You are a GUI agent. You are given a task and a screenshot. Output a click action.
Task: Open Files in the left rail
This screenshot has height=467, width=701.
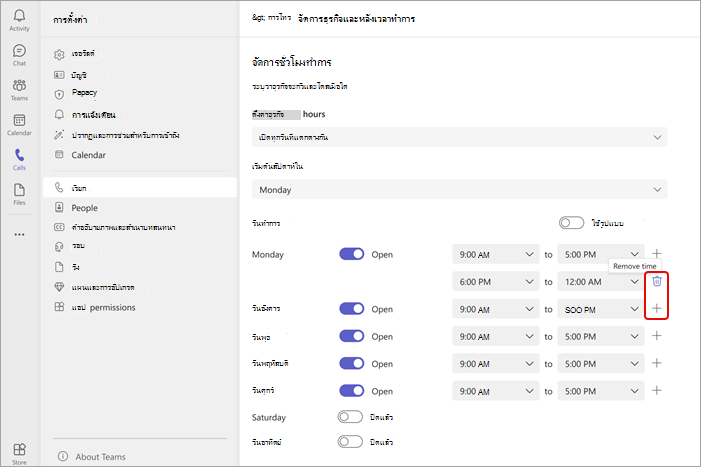[19, 194]
